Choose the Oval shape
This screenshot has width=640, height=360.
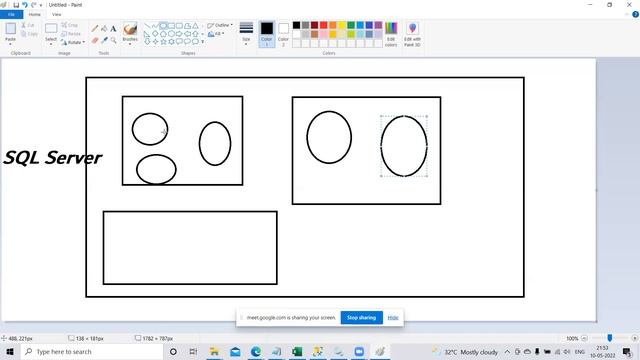(x=163, y=26)
